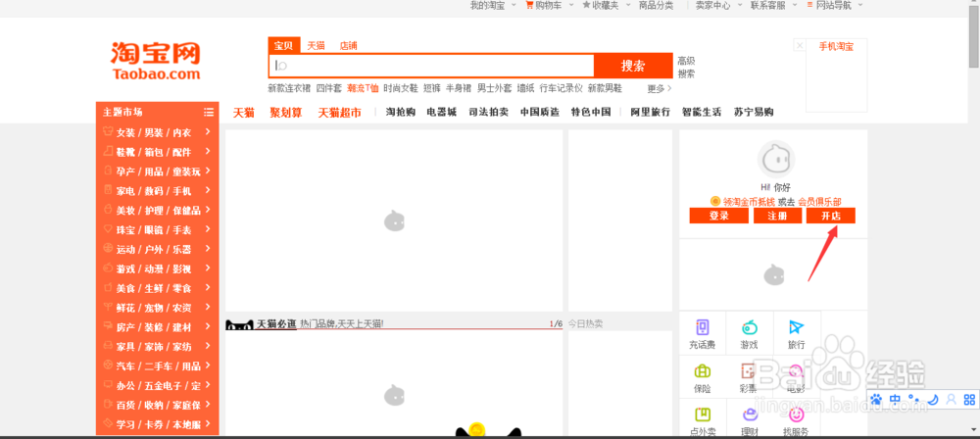Open the four-square toolbox icon in the IME toolbar
Image resolution: width=980 pixels, height=439 pixels.
tap(969, 399)
